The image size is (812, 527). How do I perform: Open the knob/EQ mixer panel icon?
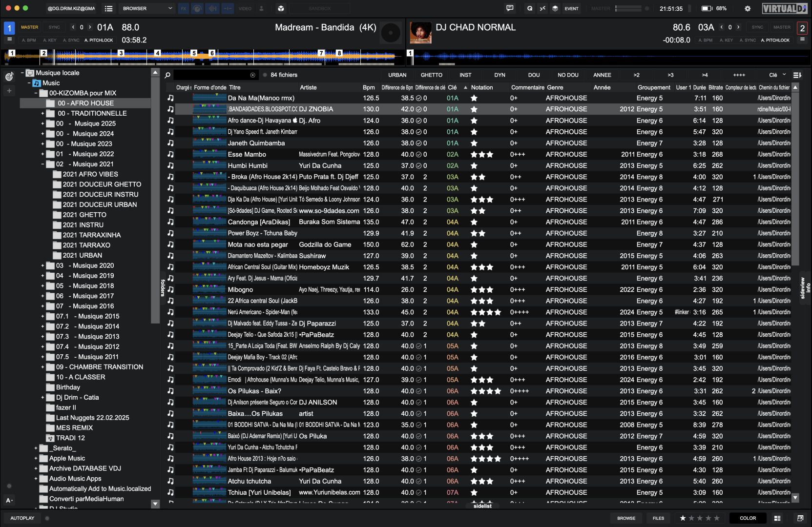pos(197,8)
